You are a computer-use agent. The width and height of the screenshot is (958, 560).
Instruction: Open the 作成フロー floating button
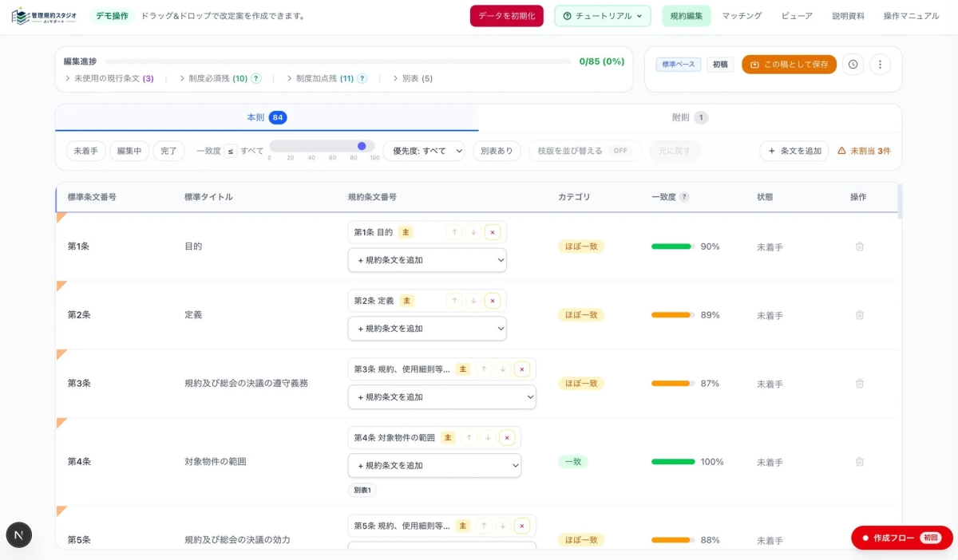click(902, 538)
